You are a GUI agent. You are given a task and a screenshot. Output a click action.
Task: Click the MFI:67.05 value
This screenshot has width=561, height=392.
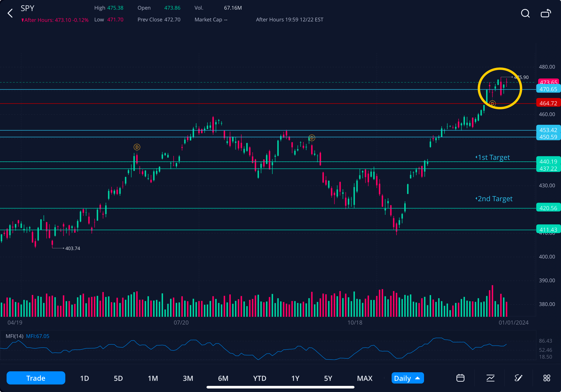pos(38,336)
